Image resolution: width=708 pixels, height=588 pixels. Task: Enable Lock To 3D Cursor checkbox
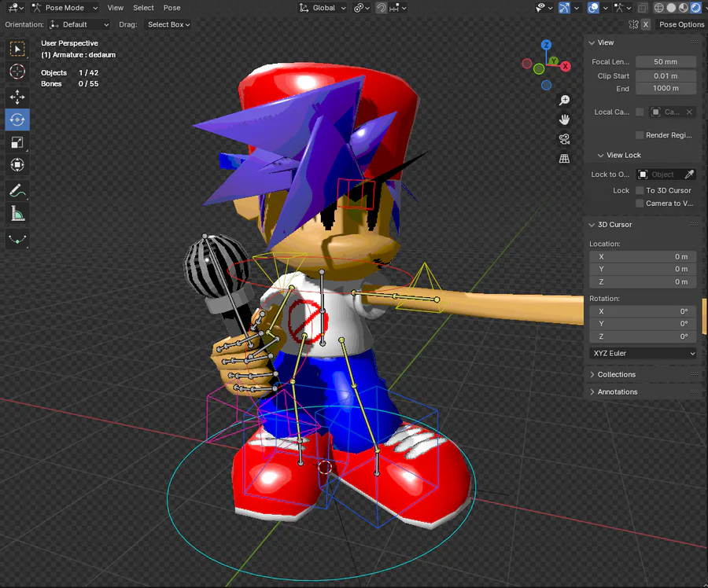(x=640, y=190)
